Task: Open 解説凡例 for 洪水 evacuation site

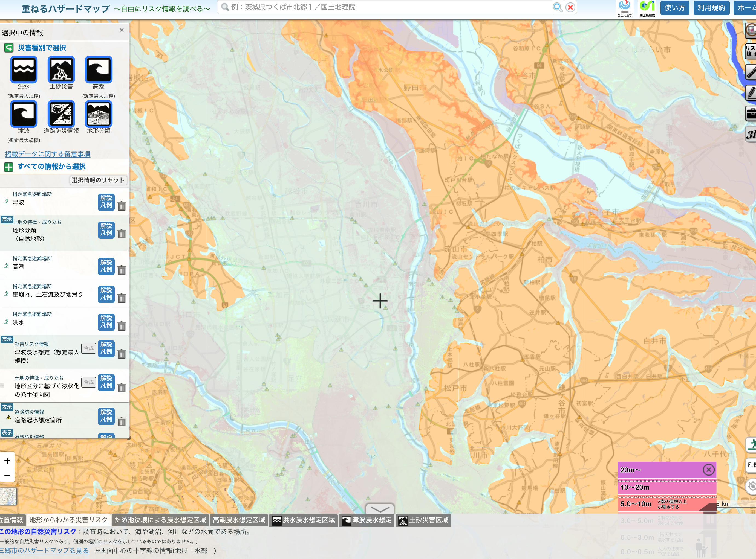Action: [106, 322]
